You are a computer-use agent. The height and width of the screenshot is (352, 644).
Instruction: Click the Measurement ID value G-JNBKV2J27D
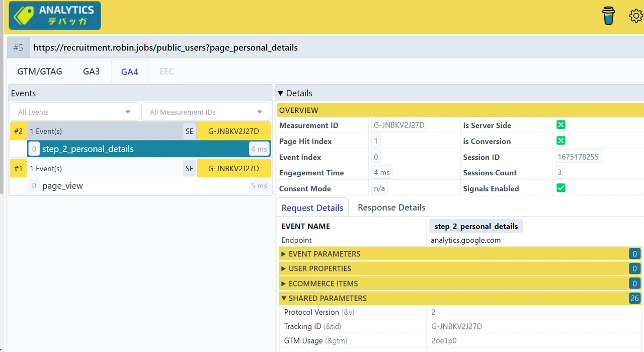pyautogui.click(x=399, y=125)
